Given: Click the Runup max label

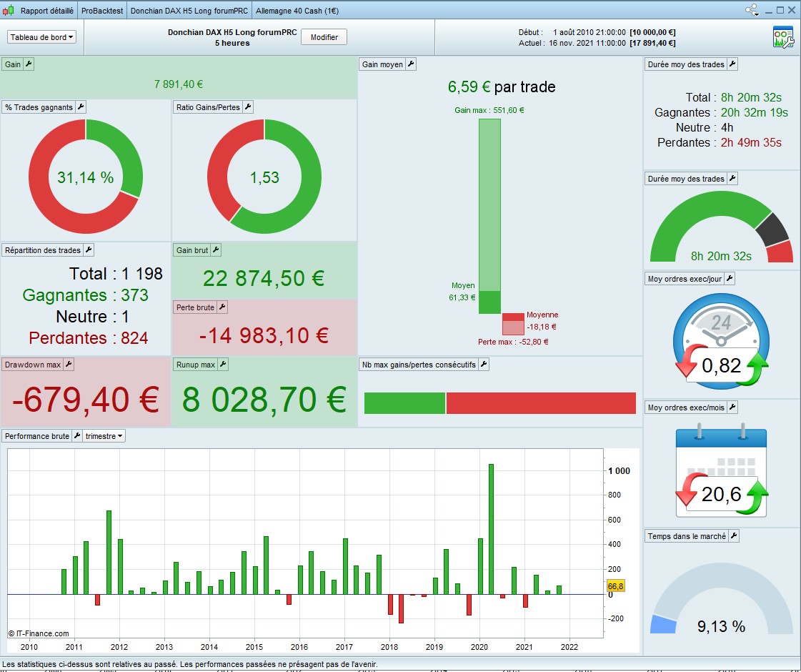Looking at the screenshot, I should pos(196,365).
